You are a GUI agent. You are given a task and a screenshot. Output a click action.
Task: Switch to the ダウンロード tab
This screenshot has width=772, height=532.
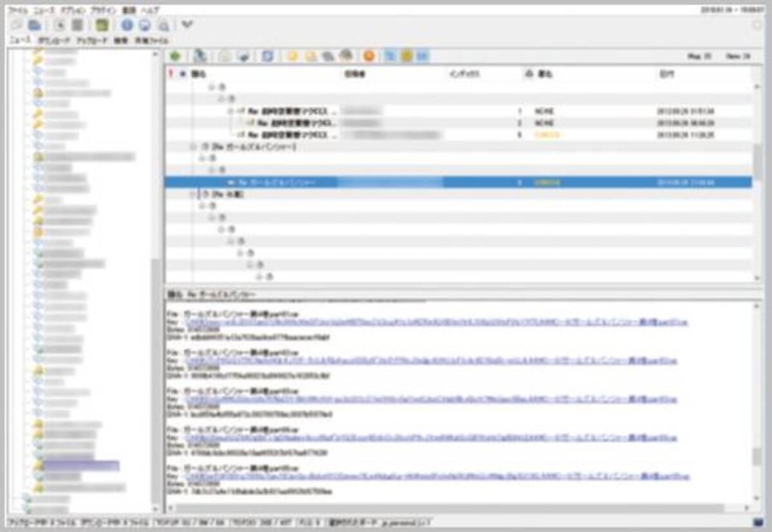click(54, 39)
